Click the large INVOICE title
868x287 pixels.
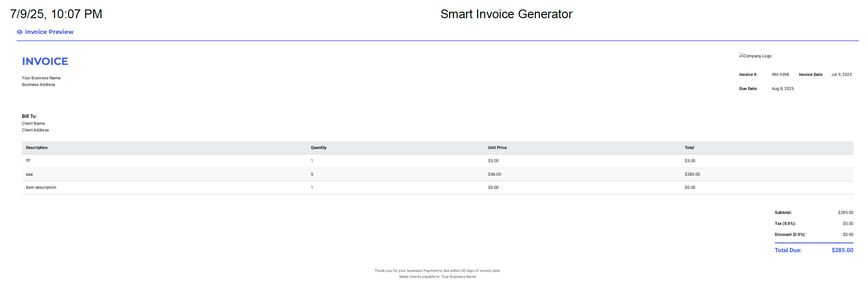pos(45,61)
